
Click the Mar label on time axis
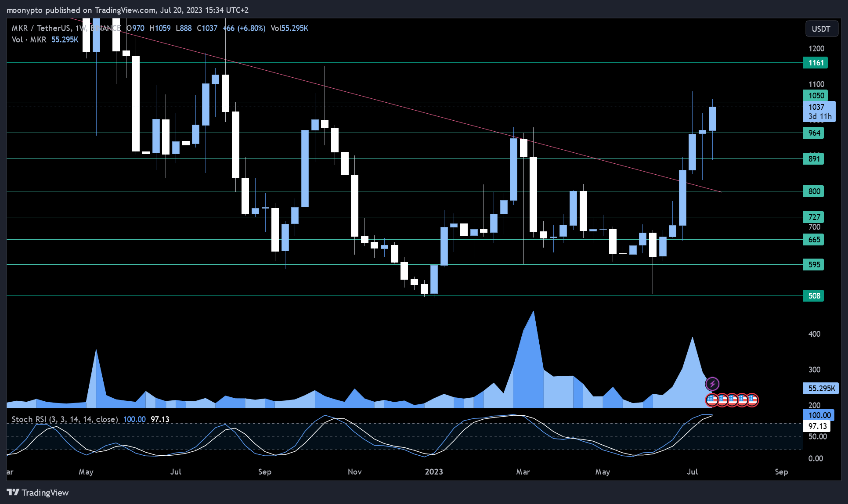(523, 472)
